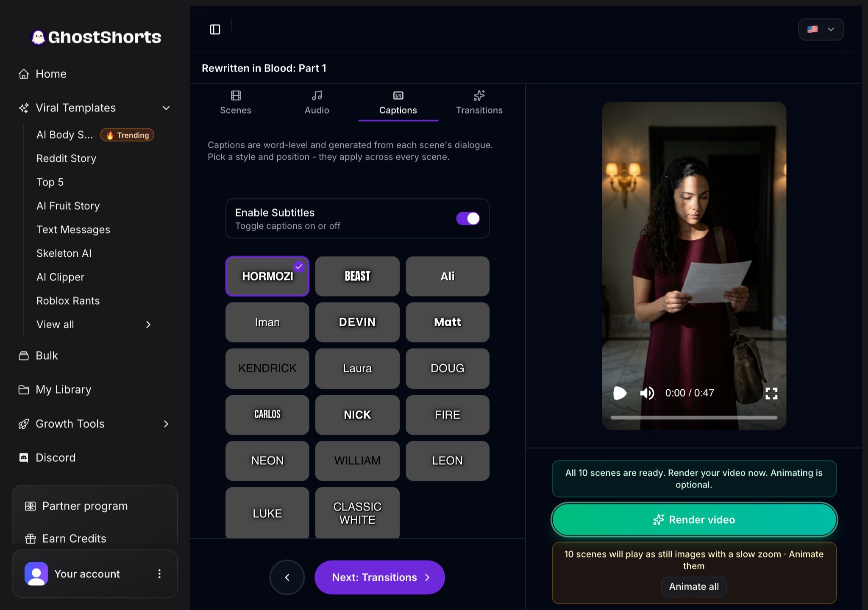Image resolution: width=868 pixels, height=610 pixels.
Task: Click the Discord icon
Action: (24, 457)
